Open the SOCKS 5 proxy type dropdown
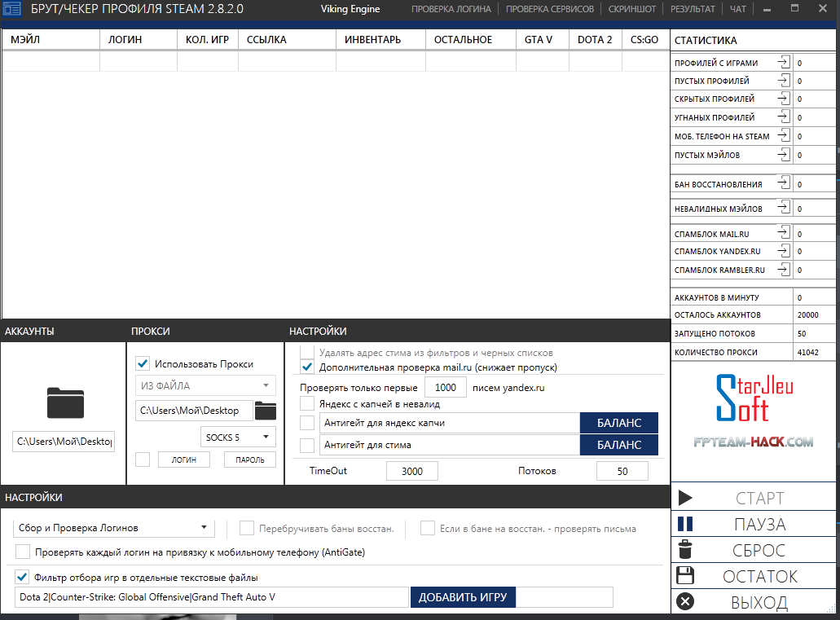Image resolution: width=840 pixels, height=620 pixels. [x=238, y=437]
